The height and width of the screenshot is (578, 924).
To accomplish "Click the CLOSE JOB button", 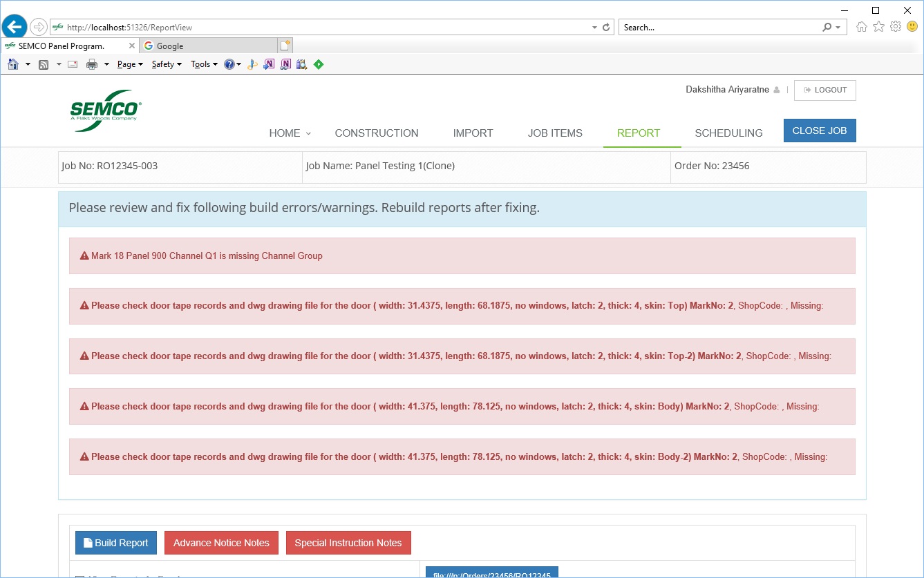I will pyautogui.click(x=819, y=131).
